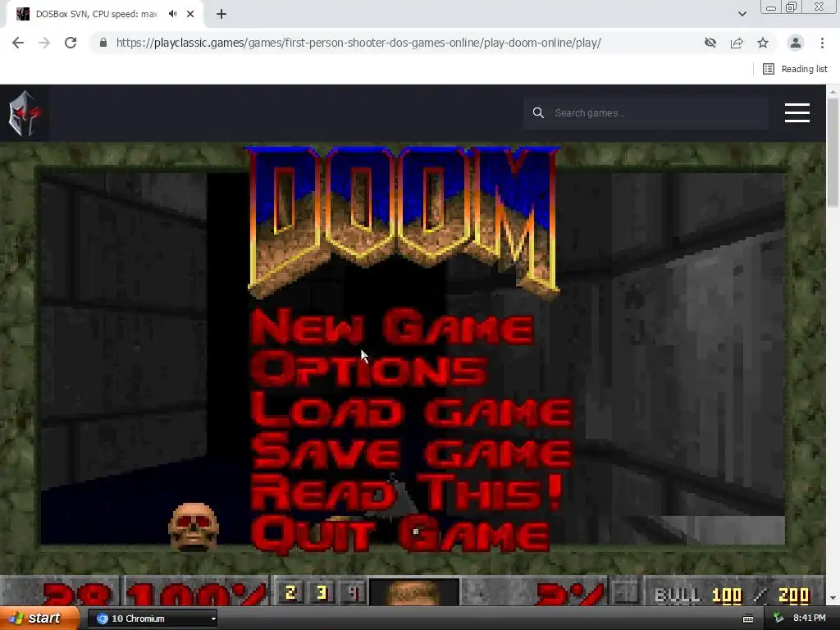Click the search magnifier icon
The image size is (840, 630).
coord(538,113)
